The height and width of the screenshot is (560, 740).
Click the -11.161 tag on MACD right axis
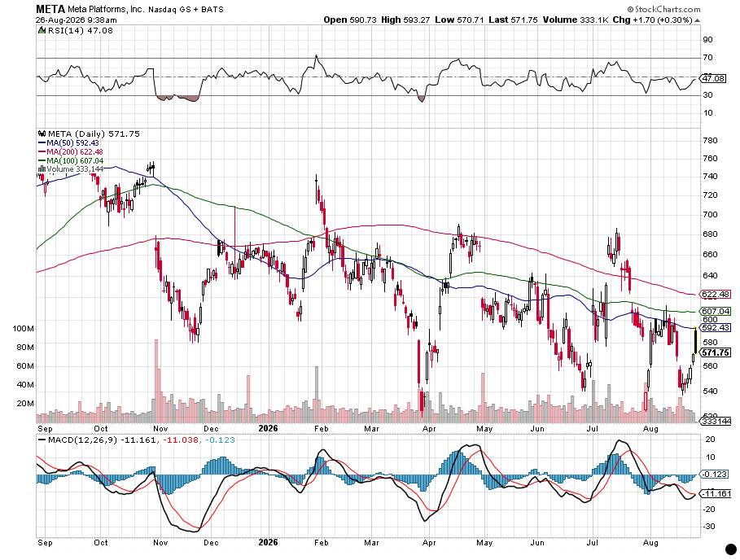(716, 493)
